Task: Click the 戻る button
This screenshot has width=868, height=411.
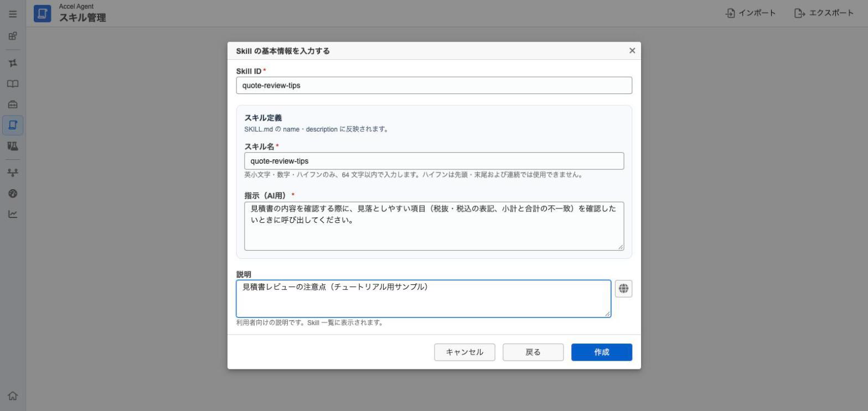Action: point(533,352)
